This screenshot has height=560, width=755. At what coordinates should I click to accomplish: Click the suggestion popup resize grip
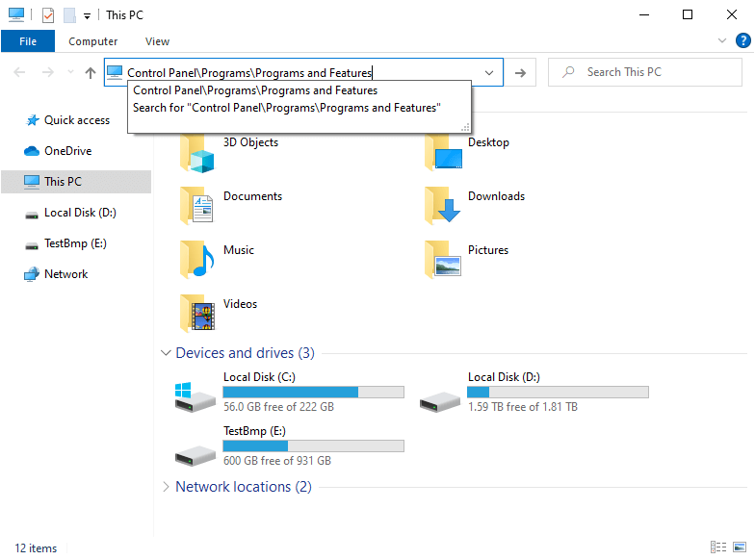(465, 127)
